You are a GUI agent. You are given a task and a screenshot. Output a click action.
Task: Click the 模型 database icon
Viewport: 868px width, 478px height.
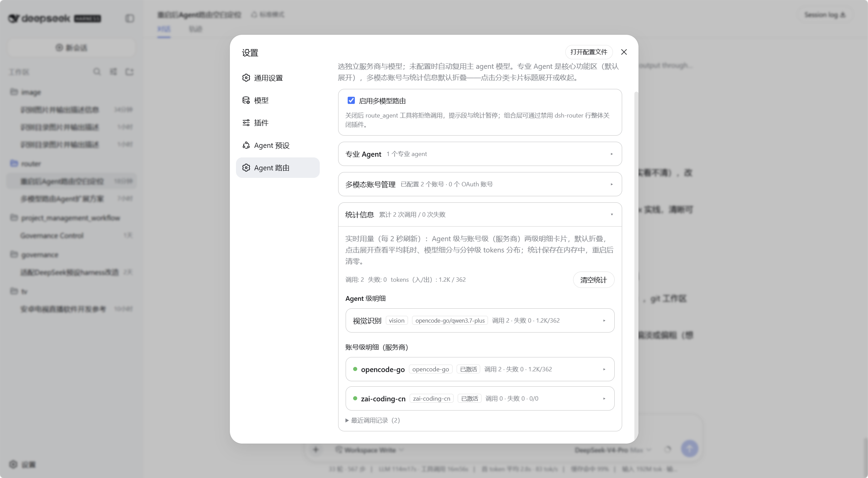[246, 100]
